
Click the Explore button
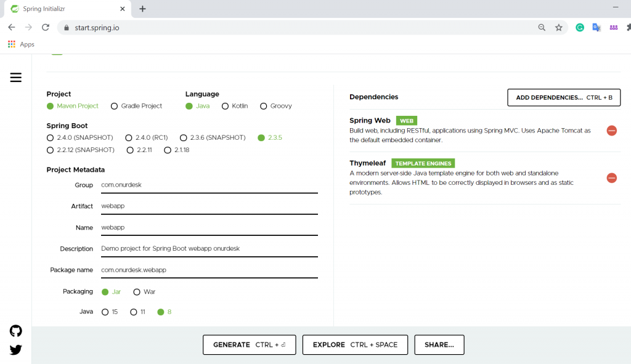[x=355, y=345]
